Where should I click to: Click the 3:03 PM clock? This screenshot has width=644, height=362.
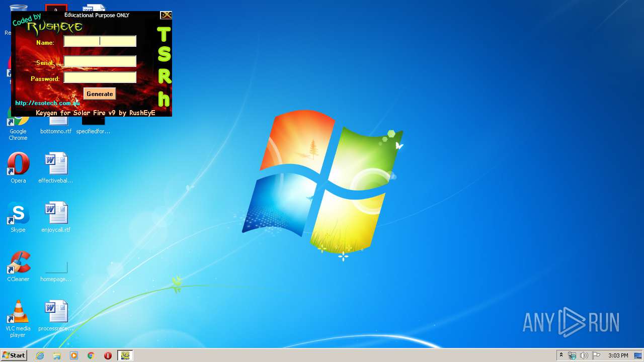[618, 355]
